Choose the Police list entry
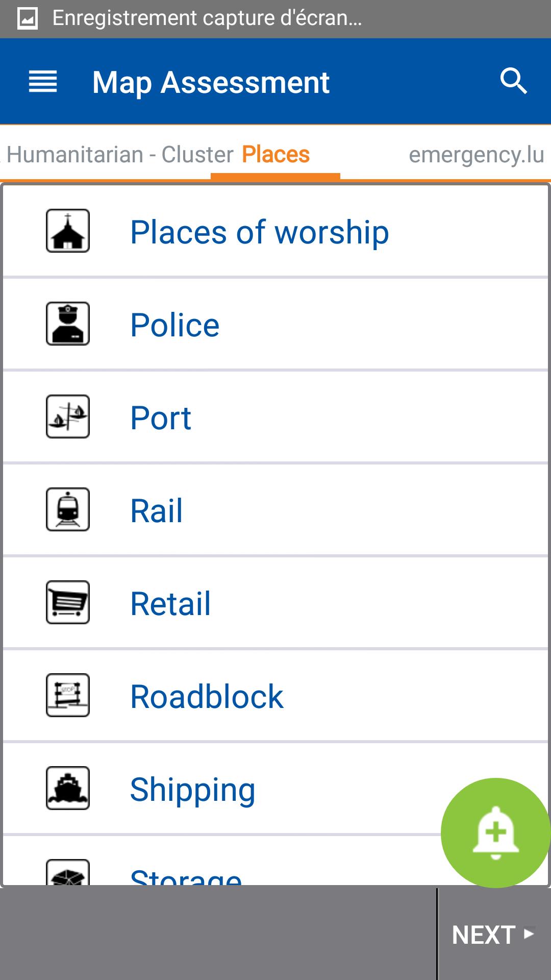Viewport: 551px width, 980px height. 175,325
